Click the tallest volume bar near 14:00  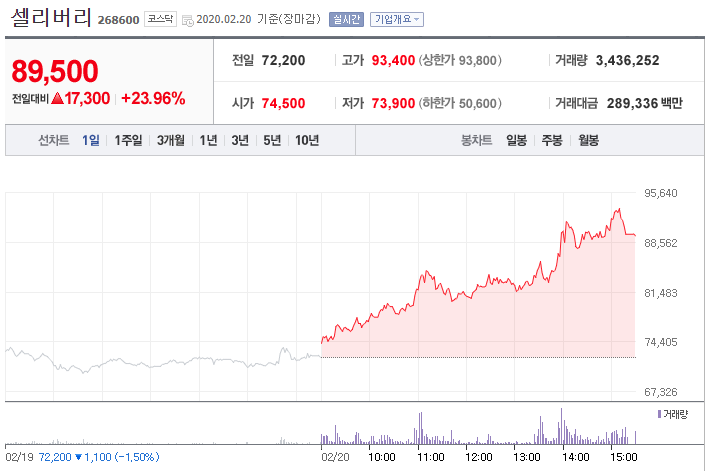pyautogui.click(x=561, y=426)
